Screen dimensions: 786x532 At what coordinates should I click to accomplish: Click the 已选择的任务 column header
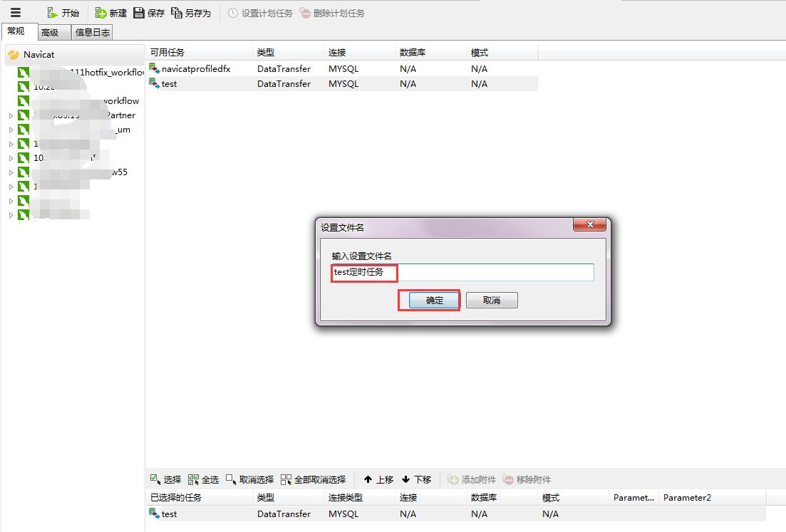point(199,497)
